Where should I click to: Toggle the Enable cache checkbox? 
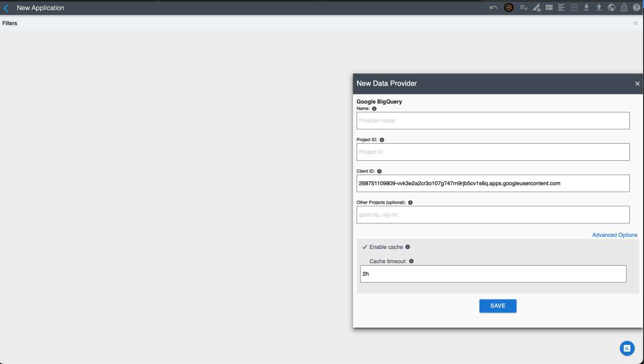click(364, 247)
